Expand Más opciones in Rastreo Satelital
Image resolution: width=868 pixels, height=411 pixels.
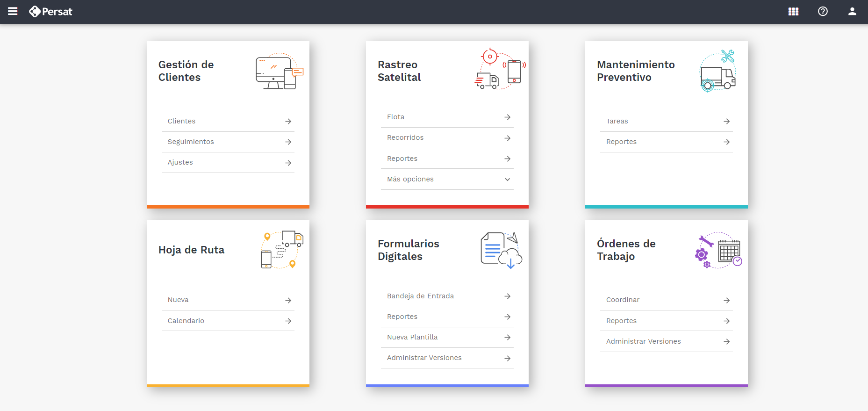tap(447, 179)
